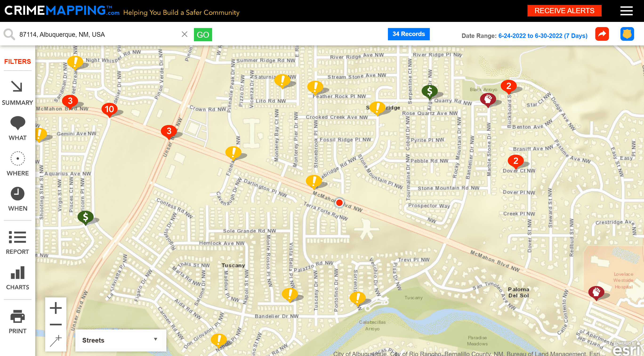
Task: Click yellow alert marker near Fineland Dr
Action: (x=233, y=153)
